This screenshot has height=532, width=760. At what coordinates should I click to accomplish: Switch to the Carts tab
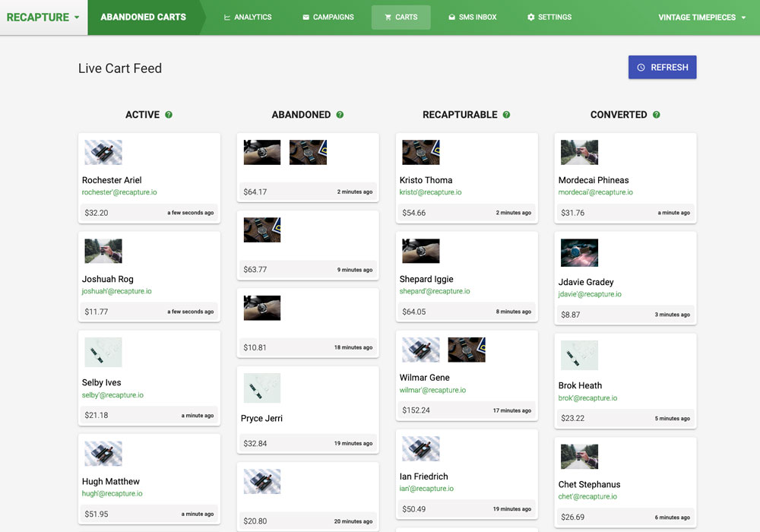click(x=401, y=17)
